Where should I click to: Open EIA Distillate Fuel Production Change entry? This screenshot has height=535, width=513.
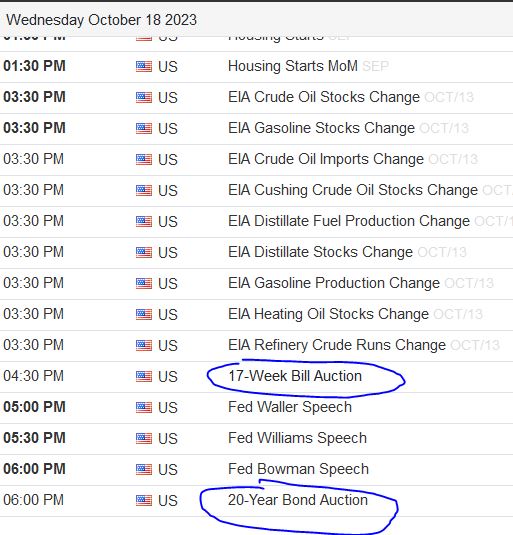pyautogui.click(x=349, y=221)
